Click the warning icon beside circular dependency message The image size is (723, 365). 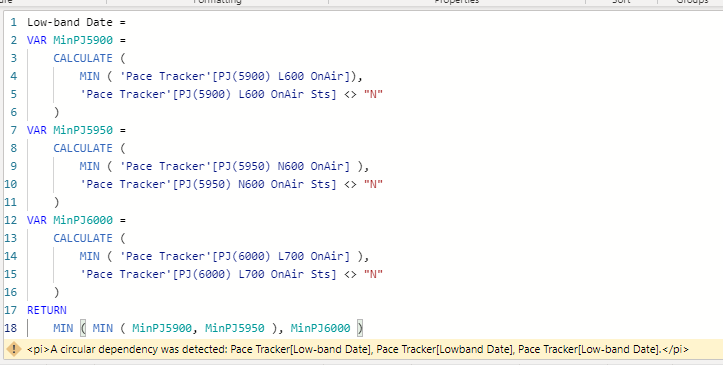14,349
